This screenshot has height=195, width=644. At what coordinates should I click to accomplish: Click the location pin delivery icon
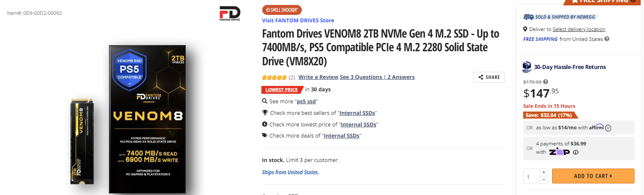point(525,29)
